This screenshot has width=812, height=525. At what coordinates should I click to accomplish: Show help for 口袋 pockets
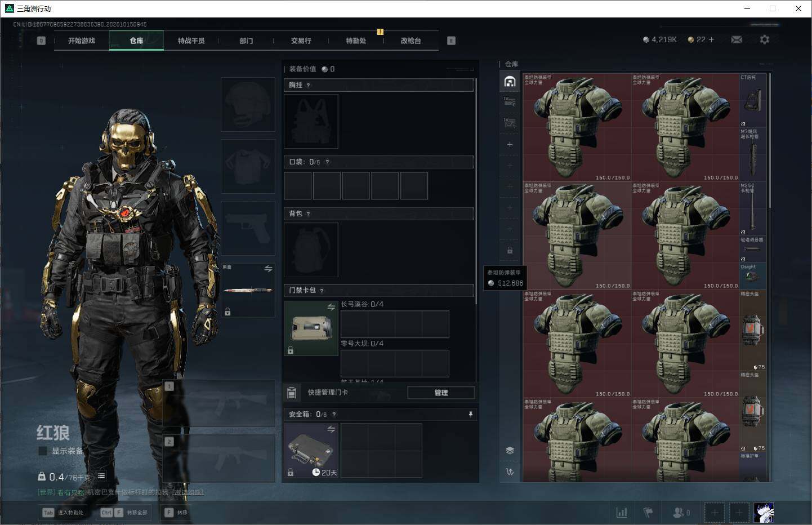(x=327, y=162)
